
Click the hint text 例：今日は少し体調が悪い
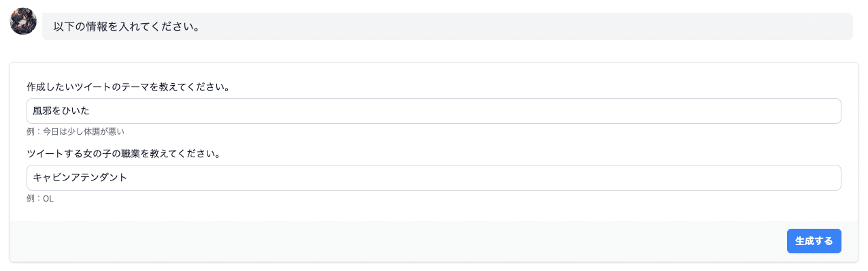point(76,131)
